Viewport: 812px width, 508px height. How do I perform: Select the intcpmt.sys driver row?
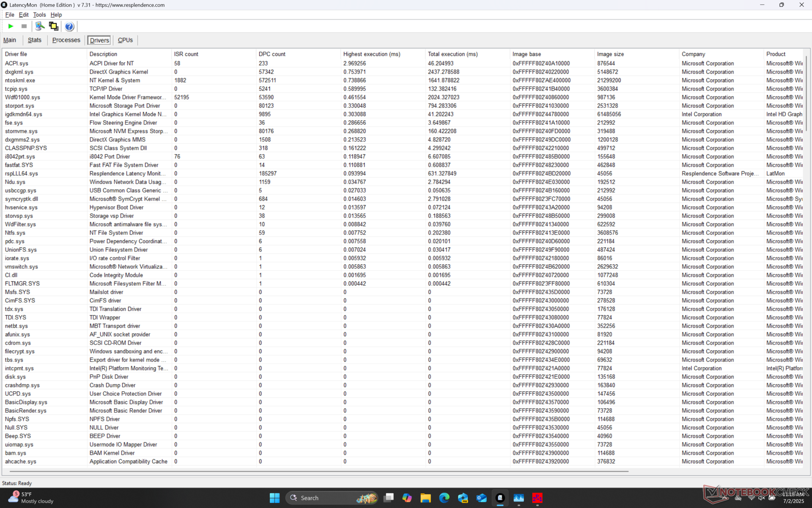pyautogui.click(x=403, y=368)
